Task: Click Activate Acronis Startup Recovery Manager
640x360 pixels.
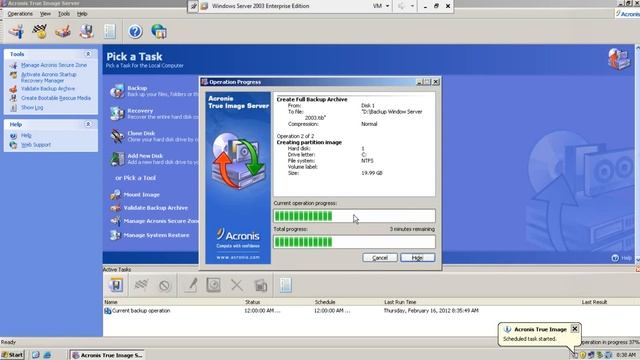Action: (x=49, y=78)
